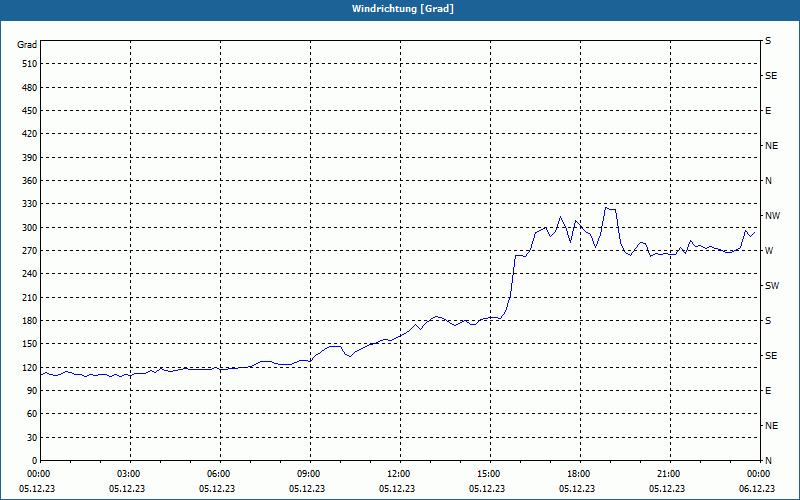Click the "NW" compass label
Viewport: 800px width, 500px height.
[x=772, y=216]
